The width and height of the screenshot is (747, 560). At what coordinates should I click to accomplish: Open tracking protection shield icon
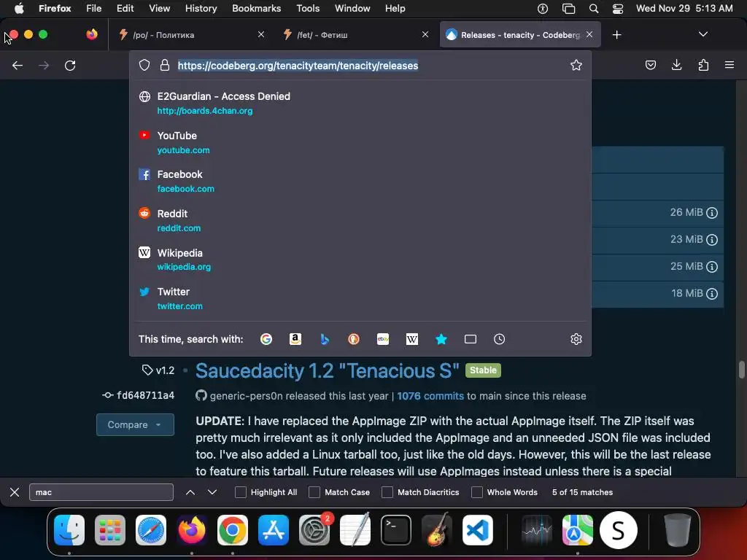pos(144,65)
